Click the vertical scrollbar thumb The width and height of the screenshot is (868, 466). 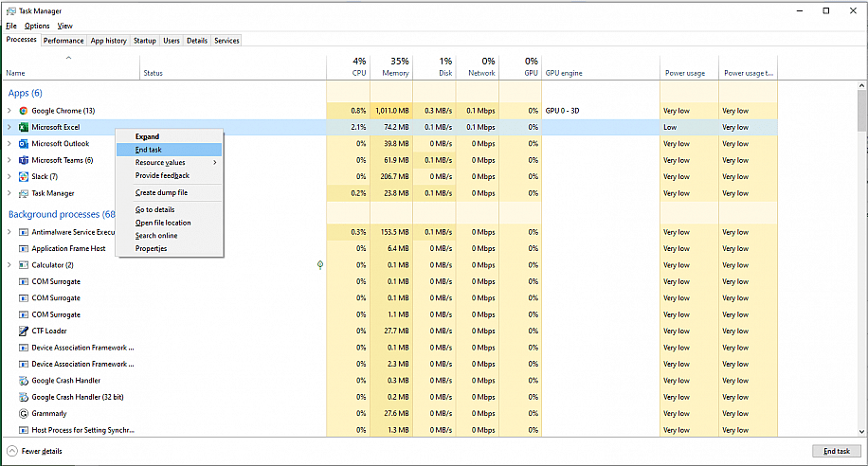point(862,110)
